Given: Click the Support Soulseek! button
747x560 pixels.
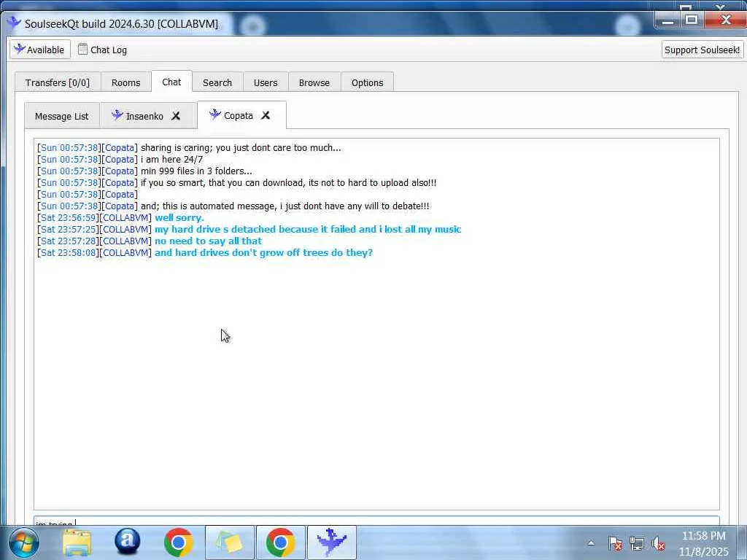Looking at the screenshot, I should [703, 50].
